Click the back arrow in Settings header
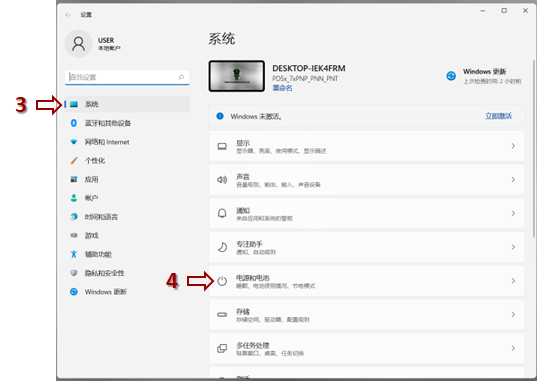 click(68, 15)
